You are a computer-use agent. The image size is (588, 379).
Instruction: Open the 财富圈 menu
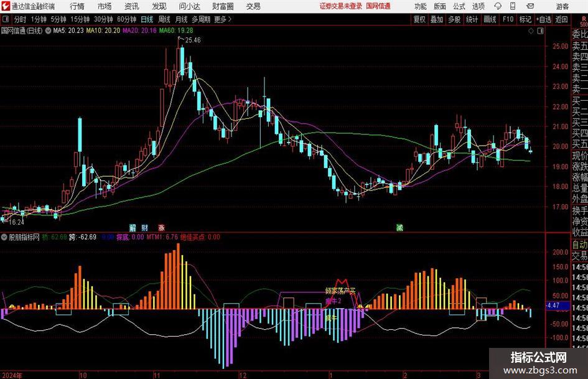(223, 6)
